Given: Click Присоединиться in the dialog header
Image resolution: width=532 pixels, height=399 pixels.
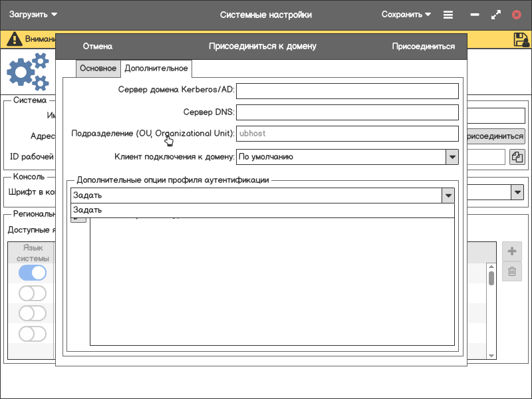Looking at the screenshot, I should tap(423, 47).
